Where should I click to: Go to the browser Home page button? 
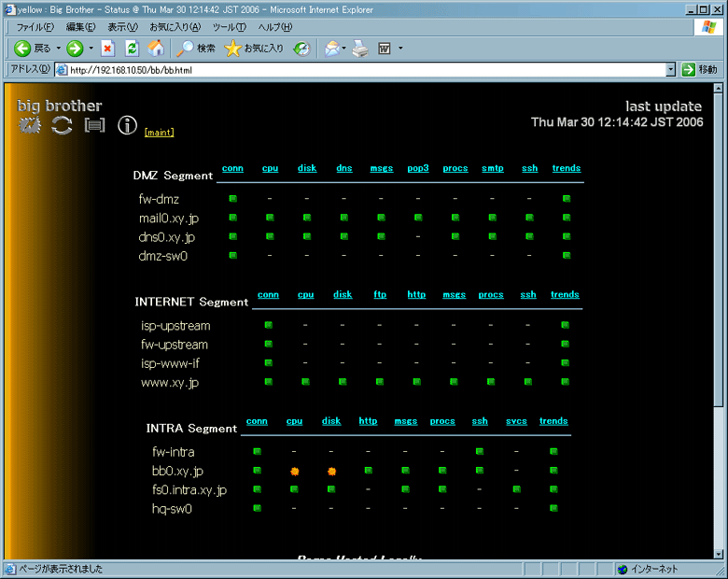coord(156,49)
